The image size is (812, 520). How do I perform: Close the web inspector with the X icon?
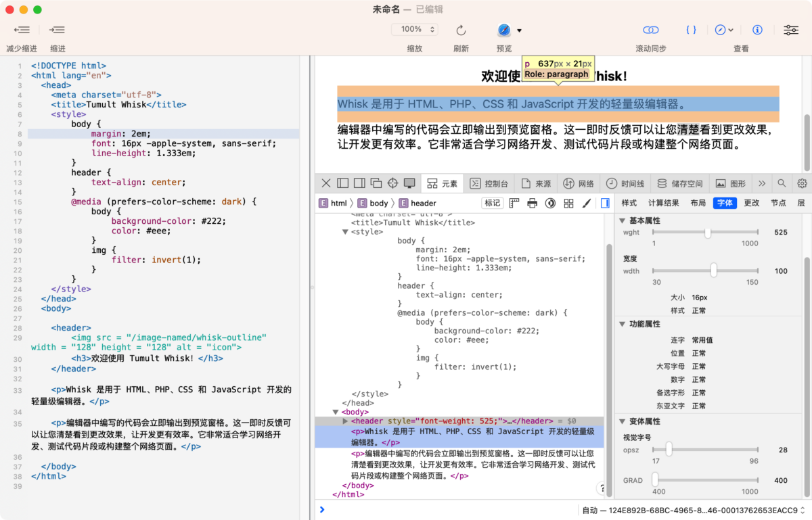point(326,183)
